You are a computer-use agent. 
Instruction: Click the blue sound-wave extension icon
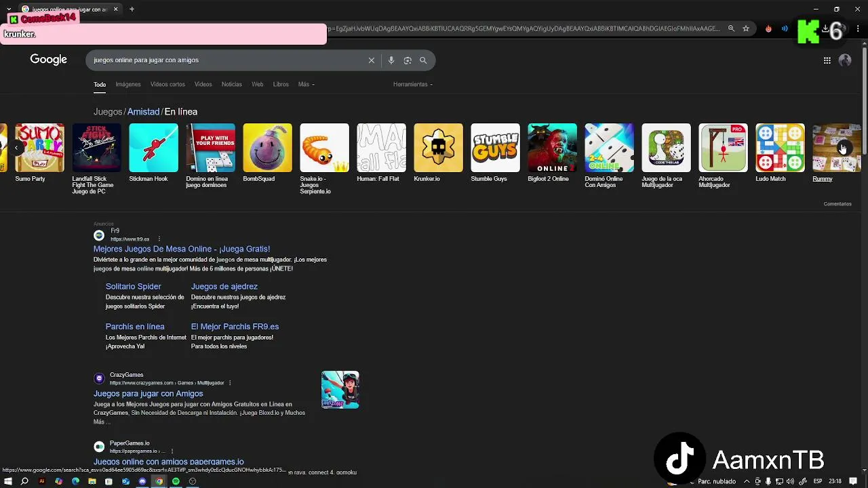click(x=785, y=28)
